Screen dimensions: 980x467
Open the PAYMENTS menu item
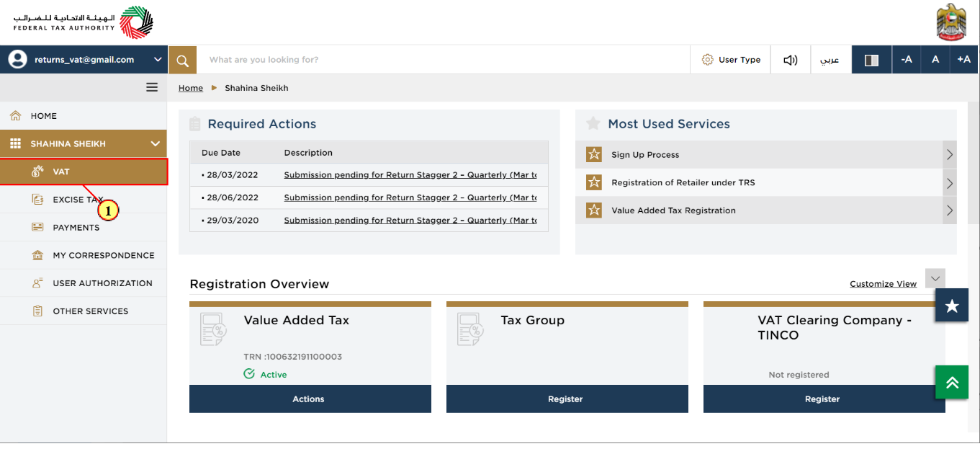pos(84,228)
